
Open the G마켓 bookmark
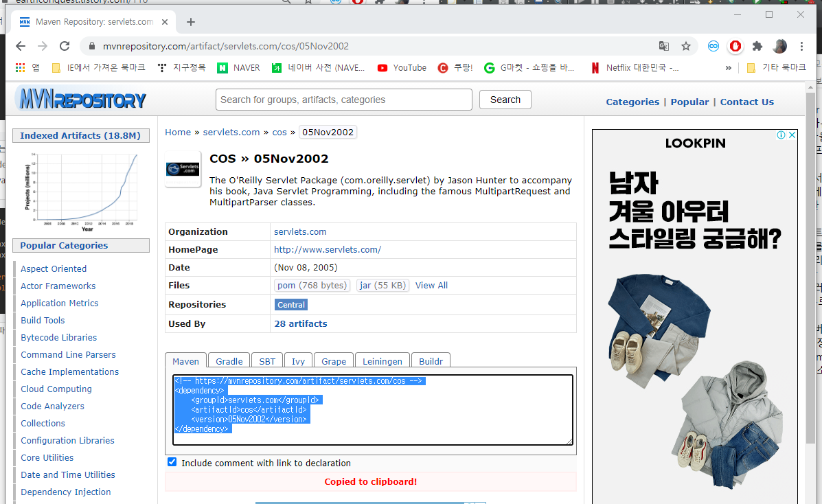[529, 68]
